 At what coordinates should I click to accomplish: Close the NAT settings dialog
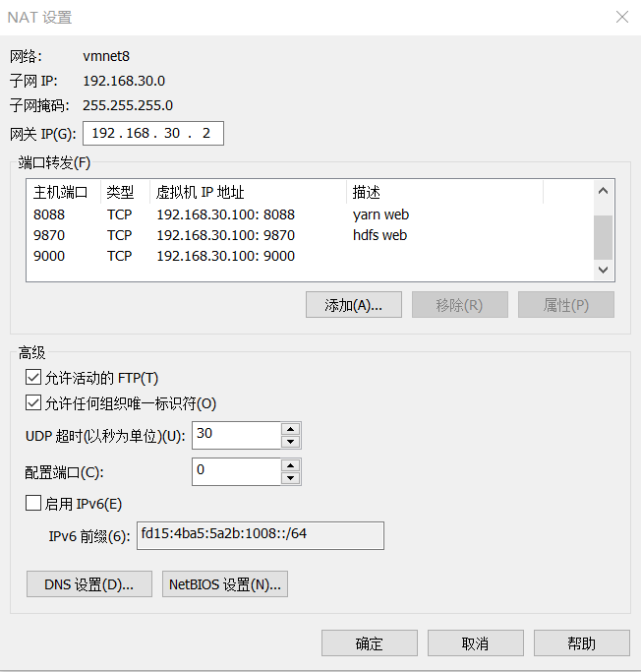point(621,18)
